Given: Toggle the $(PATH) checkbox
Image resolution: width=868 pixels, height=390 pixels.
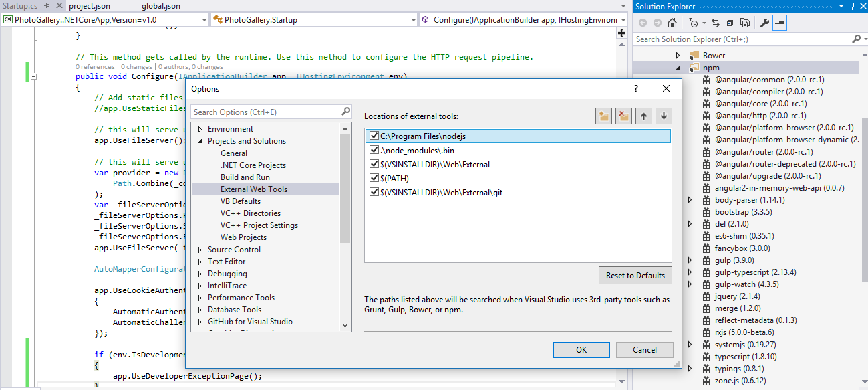Looking at the screenshot, I should point(374,179).
